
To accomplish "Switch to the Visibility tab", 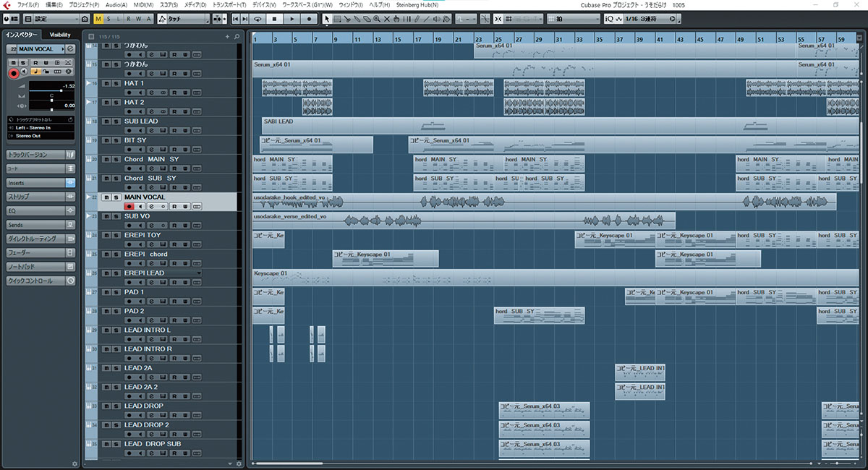I will click(60, 35).
